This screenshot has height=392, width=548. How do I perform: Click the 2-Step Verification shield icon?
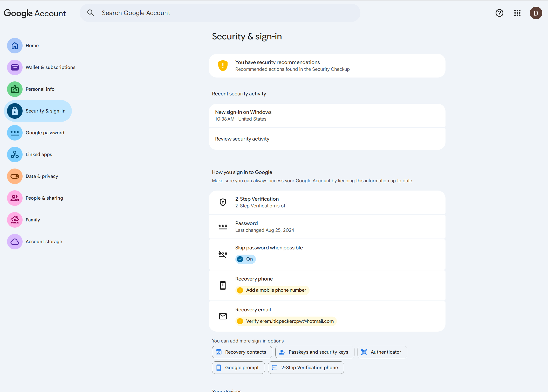coord(223,202)
